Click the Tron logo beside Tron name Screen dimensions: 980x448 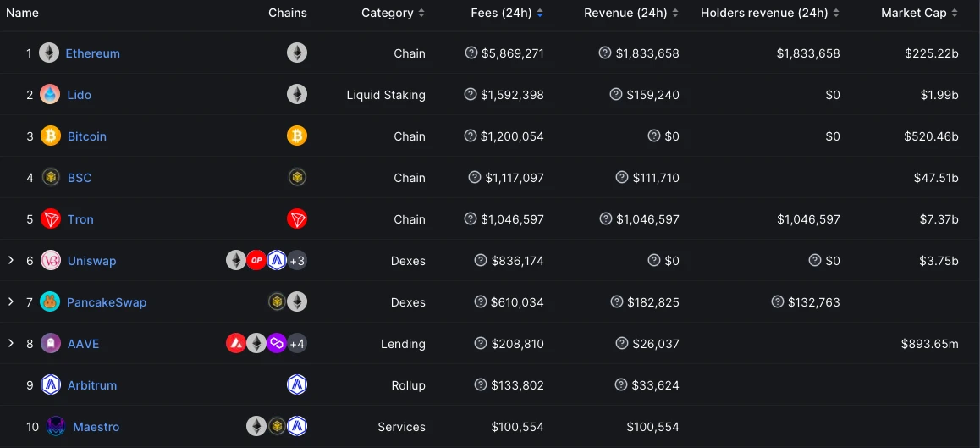click(x=51, y=219)
